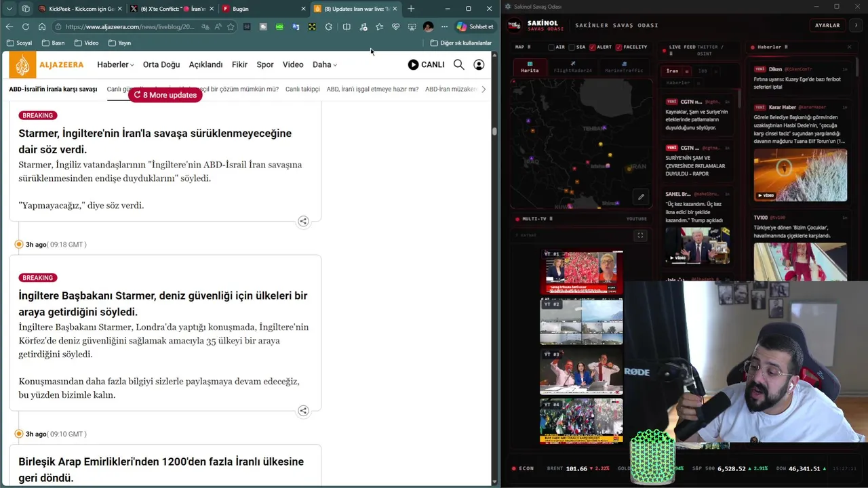Open the Sosyal bookmarks folder

19,43
